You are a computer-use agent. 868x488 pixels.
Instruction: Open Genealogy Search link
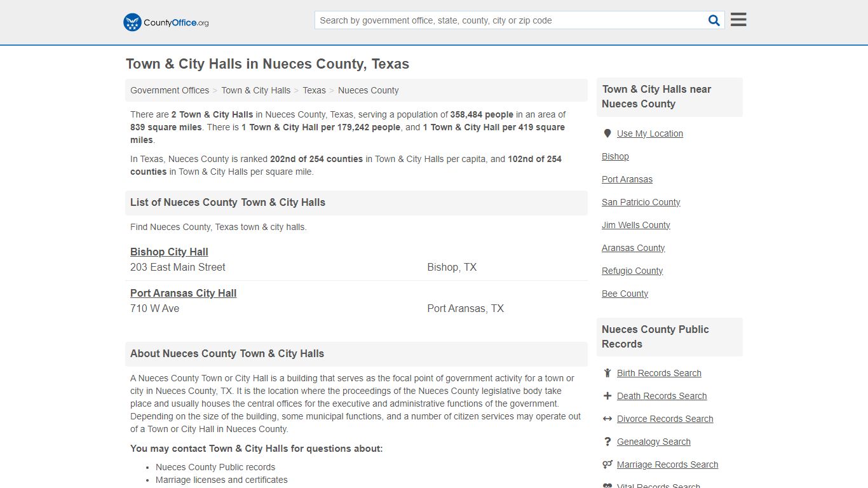pyautogui.click(x=653, y=442)
